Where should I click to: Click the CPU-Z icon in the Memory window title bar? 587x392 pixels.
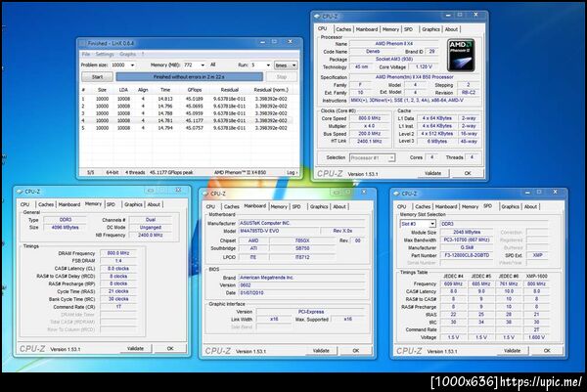point(20,192)
